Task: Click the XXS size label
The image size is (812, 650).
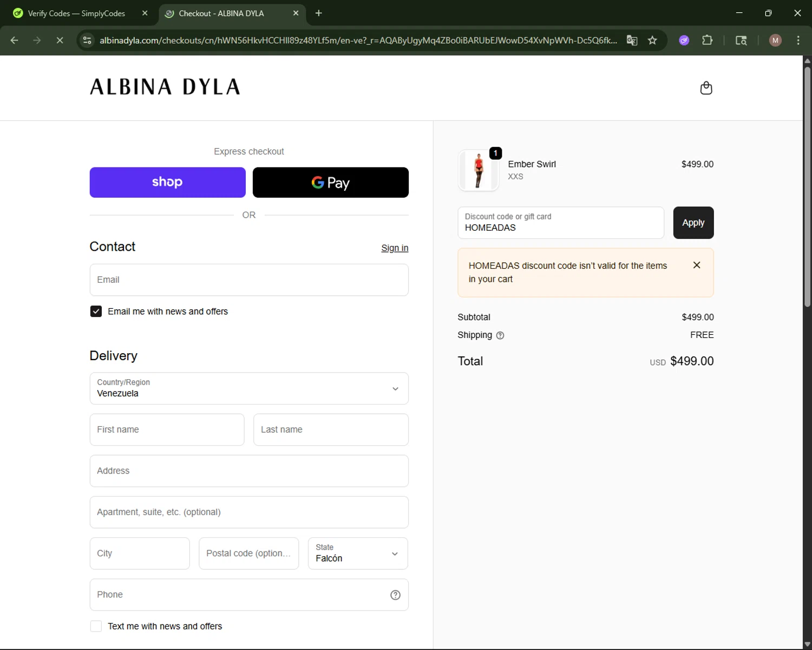Action: pos(515,177)
